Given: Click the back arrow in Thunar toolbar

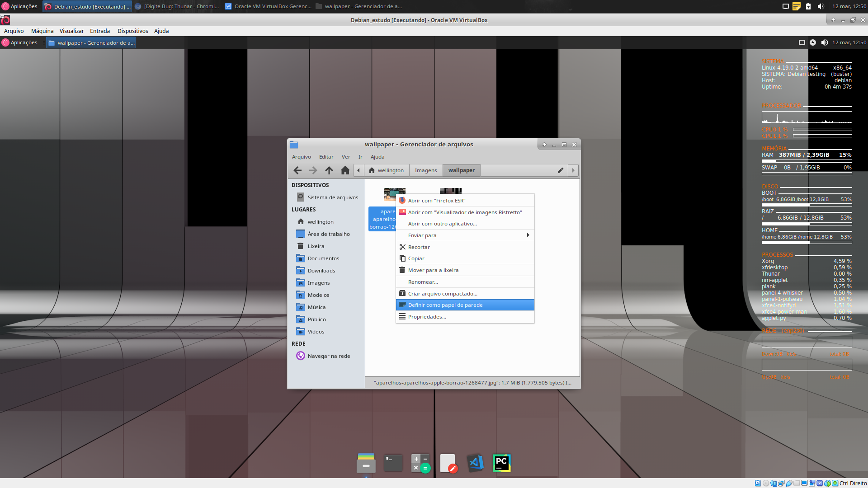Looking at the screenshot, I should [297, 170].
